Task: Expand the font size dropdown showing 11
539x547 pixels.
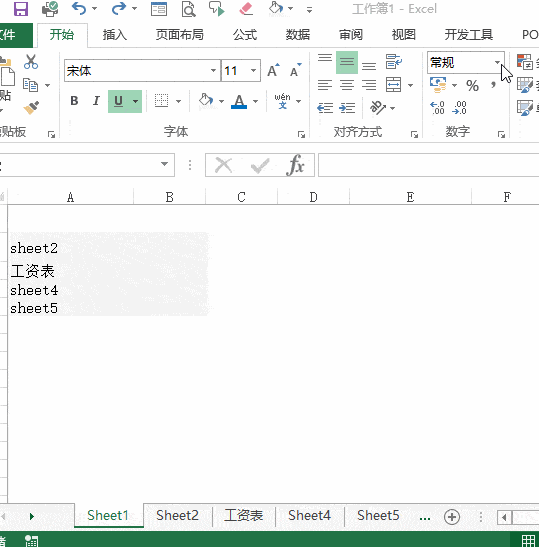Action: [x=254, y=70]
